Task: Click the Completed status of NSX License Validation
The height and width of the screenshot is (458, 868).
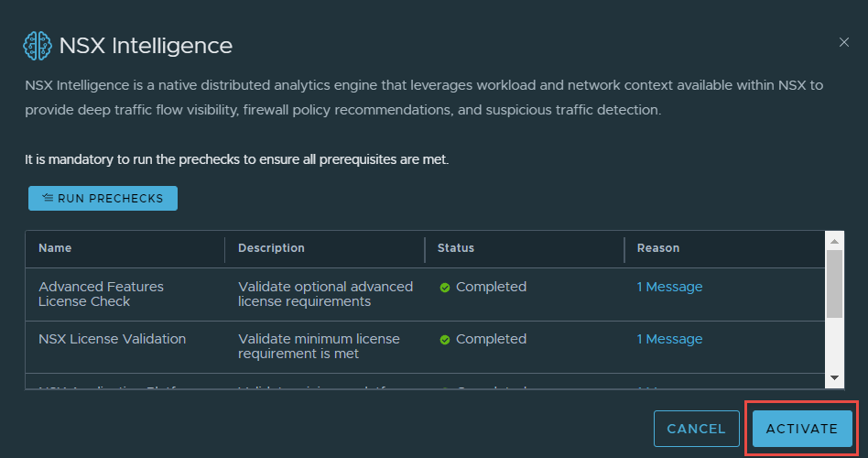Action: (491, 339)
